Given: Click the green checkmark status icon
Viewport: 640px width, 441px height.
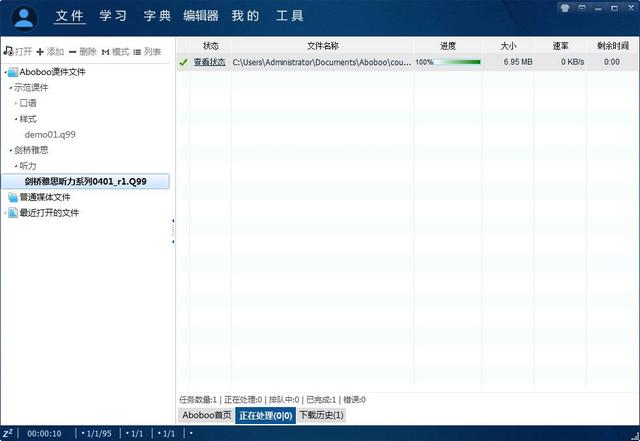Looking at the screenshot, I should [x=183, y=62].
